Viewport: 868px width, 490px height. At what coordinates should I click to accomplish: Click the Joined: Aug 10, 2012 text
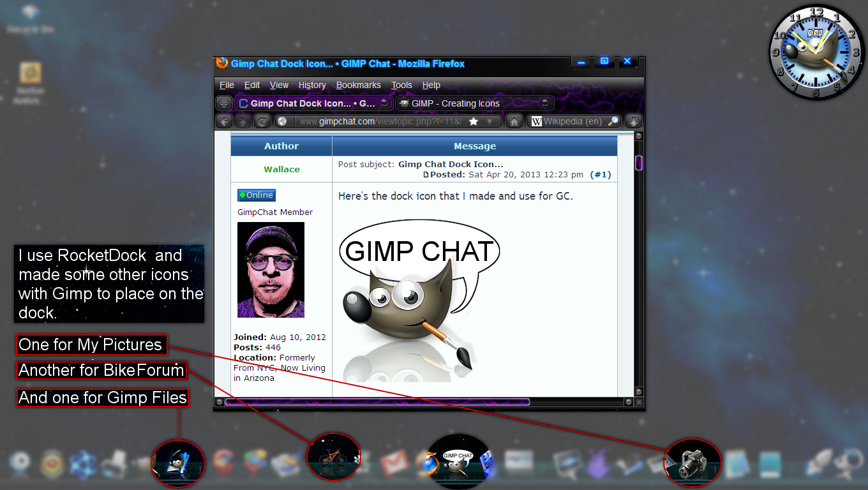tap(280, 337)
